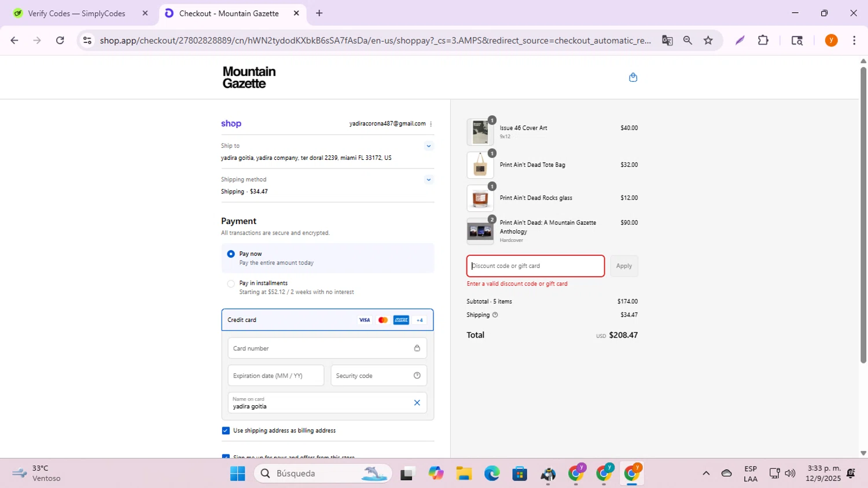Open the purple pen extension icon
The height and width of the screenshot is (488, 868).
pyautogui.click(x=740, y=41)
